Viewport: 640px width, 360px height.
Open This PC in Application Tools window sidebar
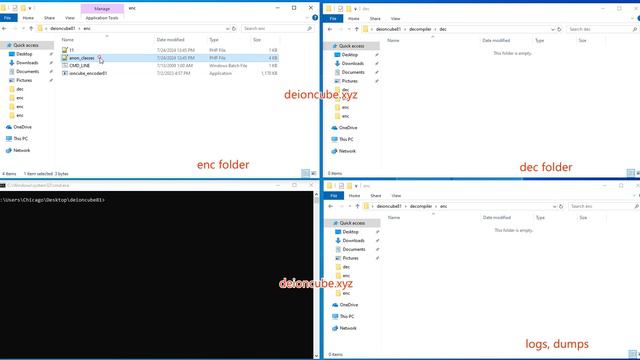tap(20, 139)
